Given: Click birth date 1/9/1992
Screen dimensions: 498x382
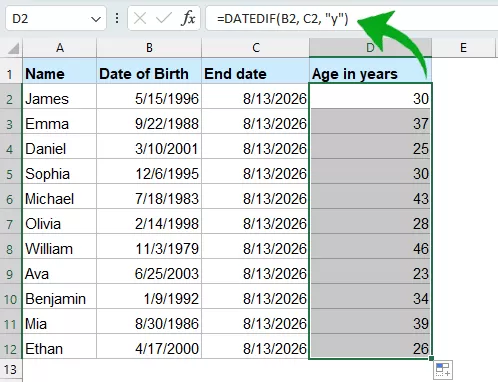Looking at the screenshot, I should coord(149,296).
